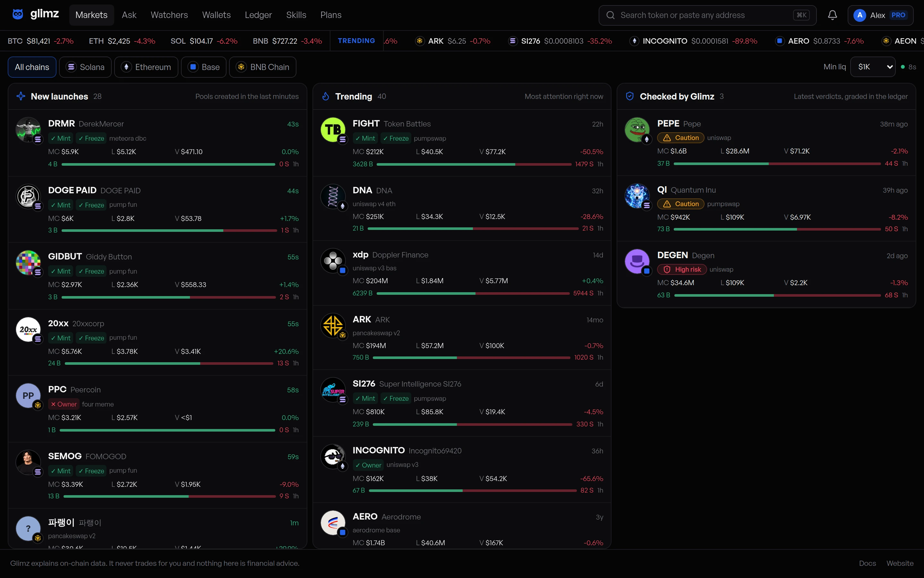Open the Ask tab
The height and width of the screenshot is (578, 924).
click(129, 15)
